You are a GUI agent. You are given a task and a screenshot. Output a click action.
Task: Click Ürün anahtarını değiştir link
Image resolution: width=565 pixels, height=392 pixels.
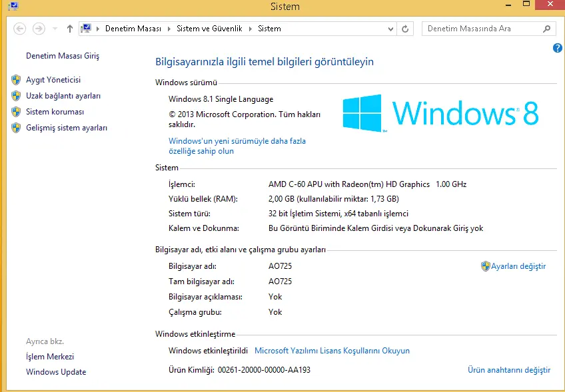coord(509,369)
